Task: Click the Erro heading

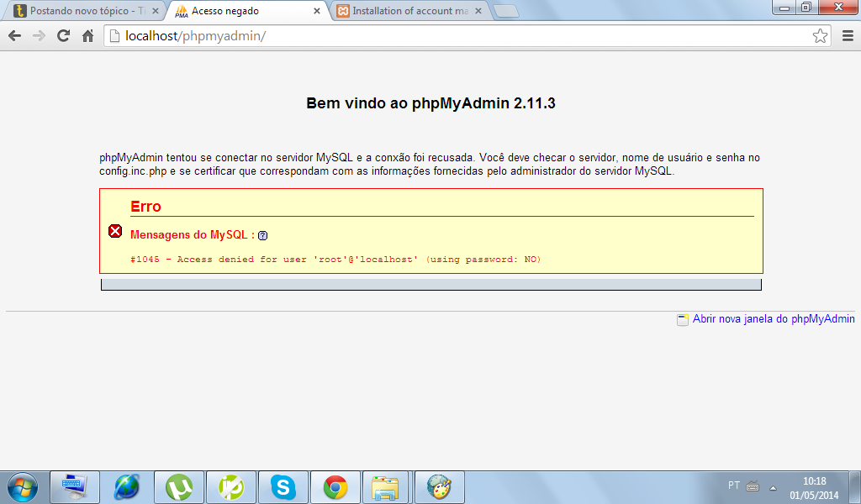Action: 145,207
